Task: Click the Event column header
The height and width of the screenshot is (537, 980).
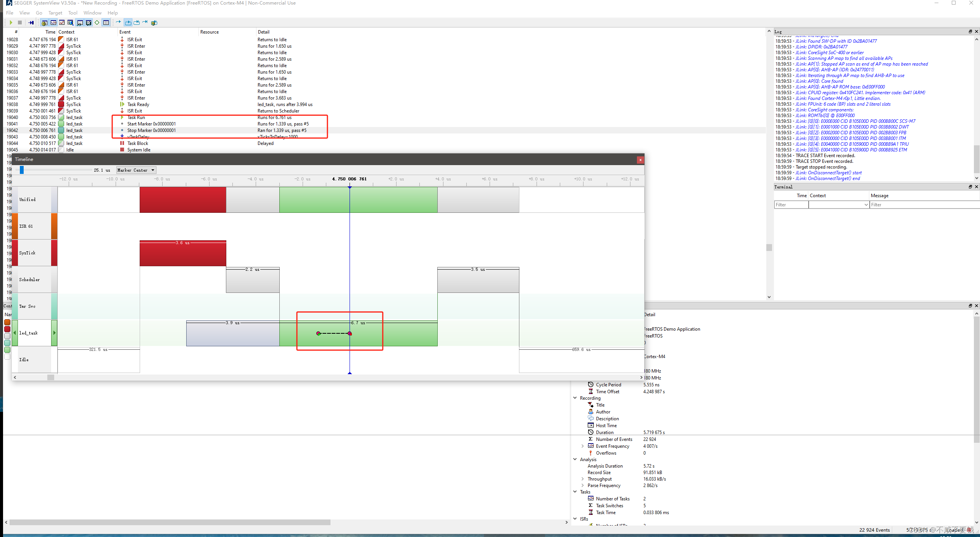Action: [x=125, y=32]
